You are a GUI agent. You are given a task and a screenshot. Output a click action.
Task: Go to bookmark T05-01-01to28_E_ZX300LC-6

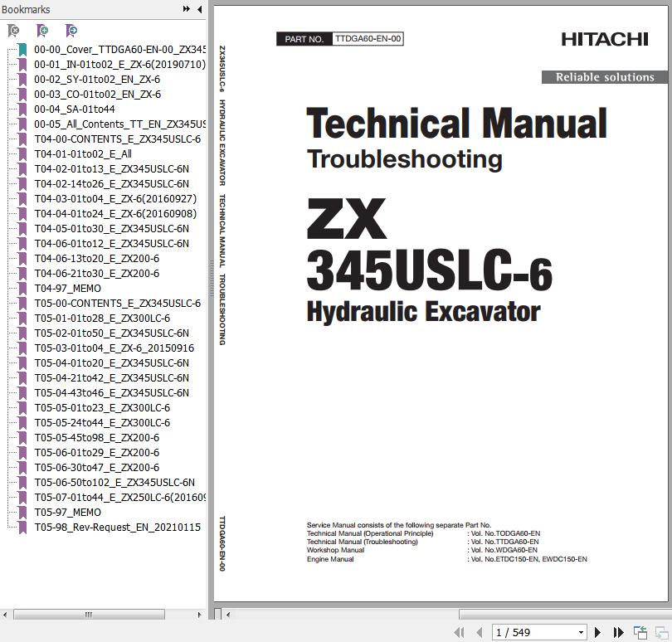click(x=102, y=319)
